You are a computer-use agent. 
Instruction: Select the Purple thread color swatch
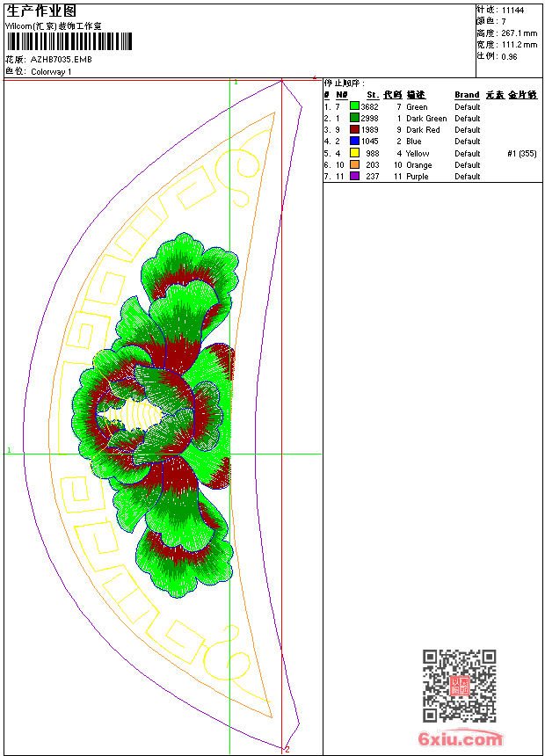pos(355,176)
